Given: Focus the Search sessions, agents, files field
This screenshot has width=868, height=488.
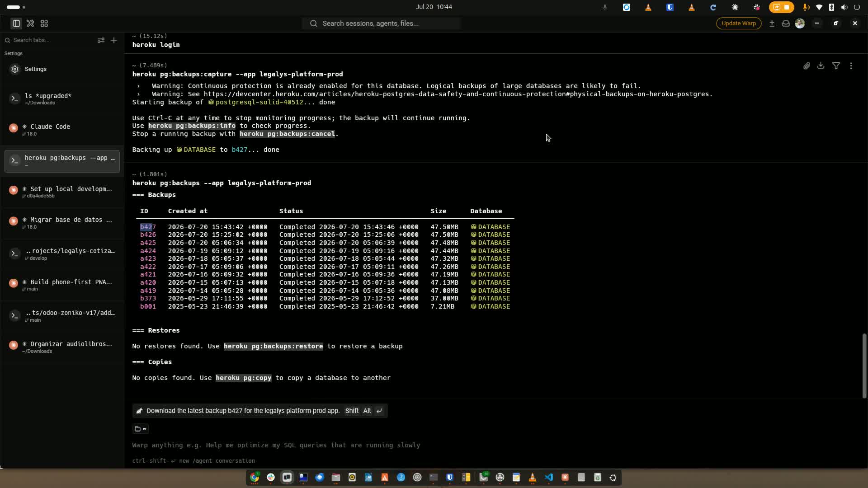Looking at the screenshot, I should [x=382, y=23].
